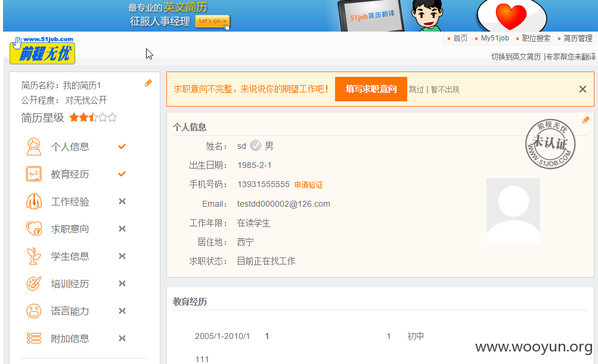
Task: Open 培训经历 palette icon in sidebar
Action: coord(34,284)
